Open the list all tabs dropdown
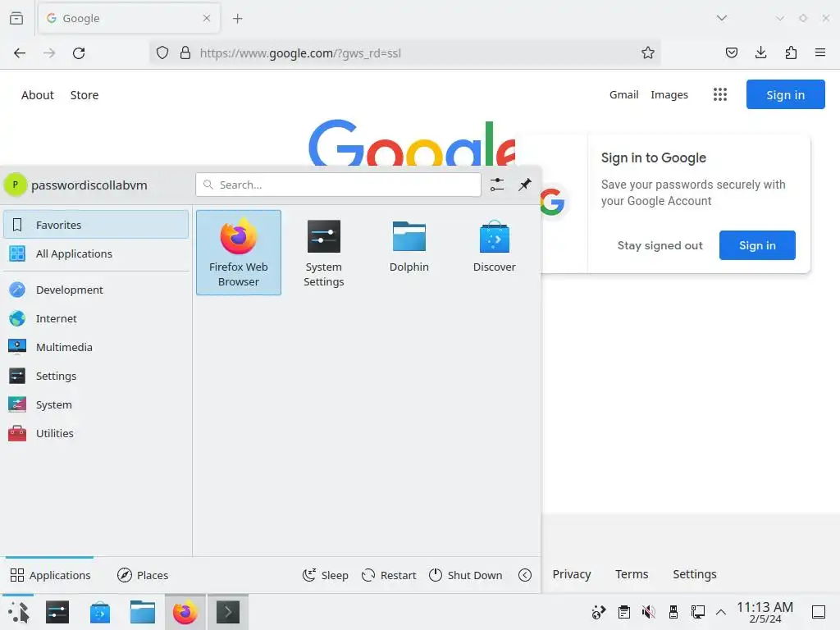840x630 pixels. click(722, 18)
